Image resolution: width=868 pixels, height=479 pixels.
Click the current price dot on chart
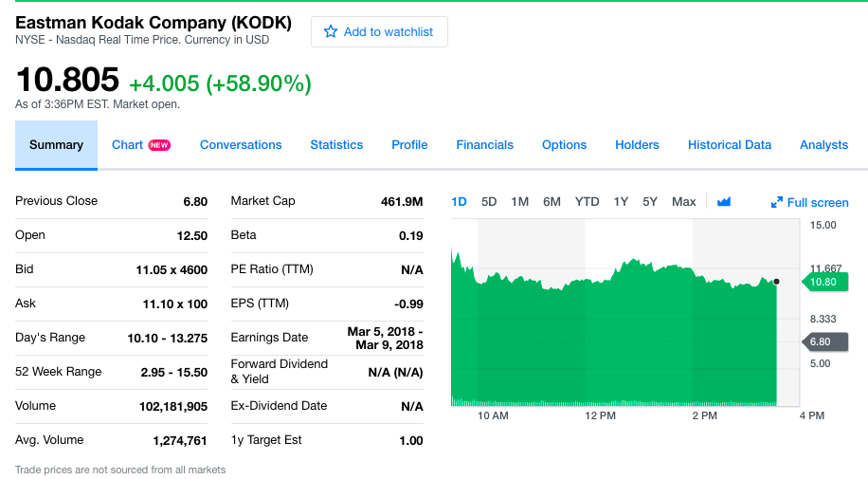776,282
